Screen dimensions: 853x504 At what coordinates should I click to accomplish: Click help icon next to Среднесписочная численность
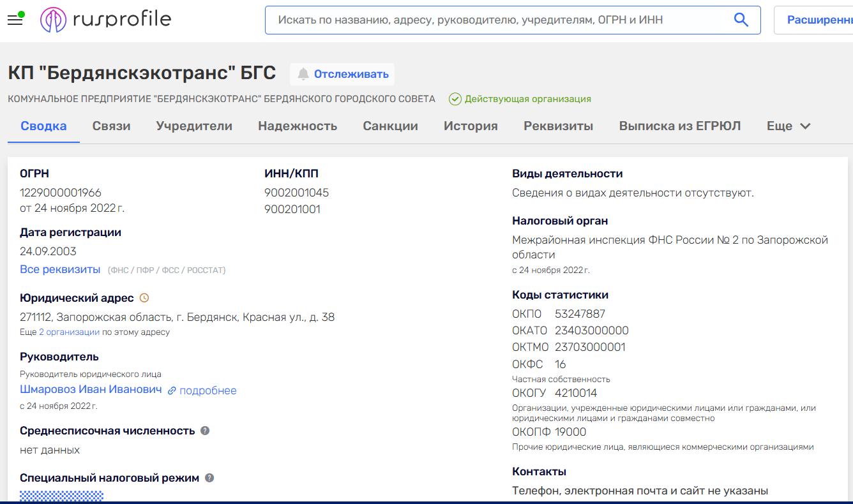(x=205, y=431)
